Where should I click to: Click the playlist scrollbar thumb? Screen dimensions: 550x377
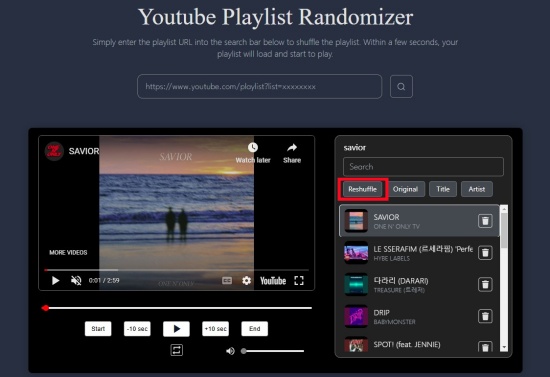pos(504,230)
